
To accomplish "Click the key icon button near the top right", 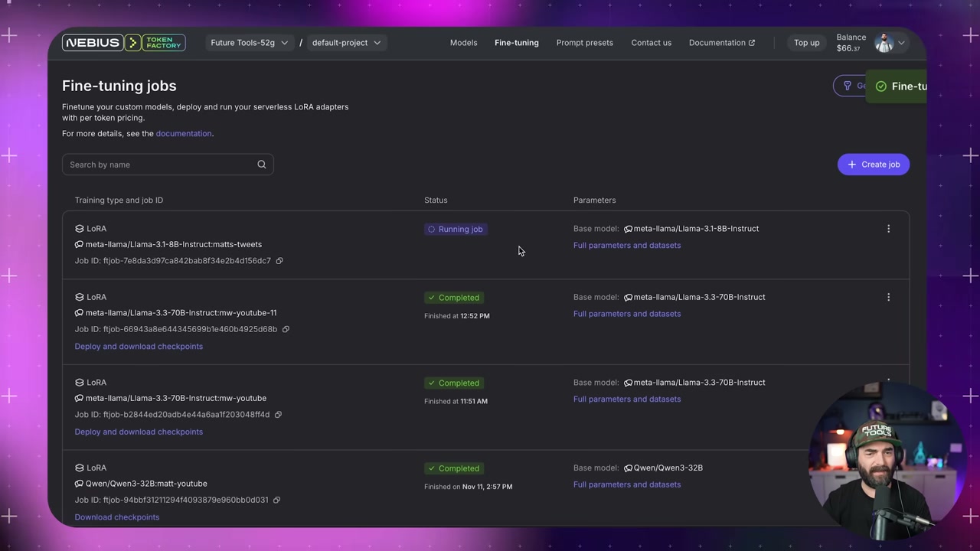I will coord(848,86).
